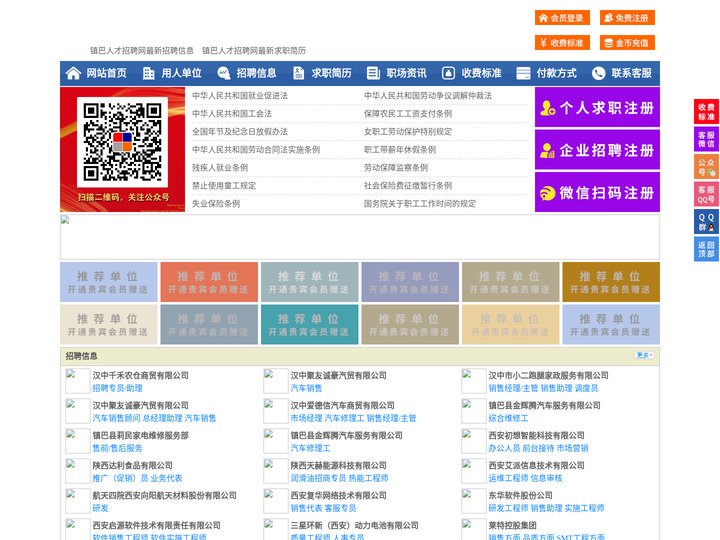
Task: Click the brown-gold 推荐单位 tile in first row
Action: click(x=611, y=282)
